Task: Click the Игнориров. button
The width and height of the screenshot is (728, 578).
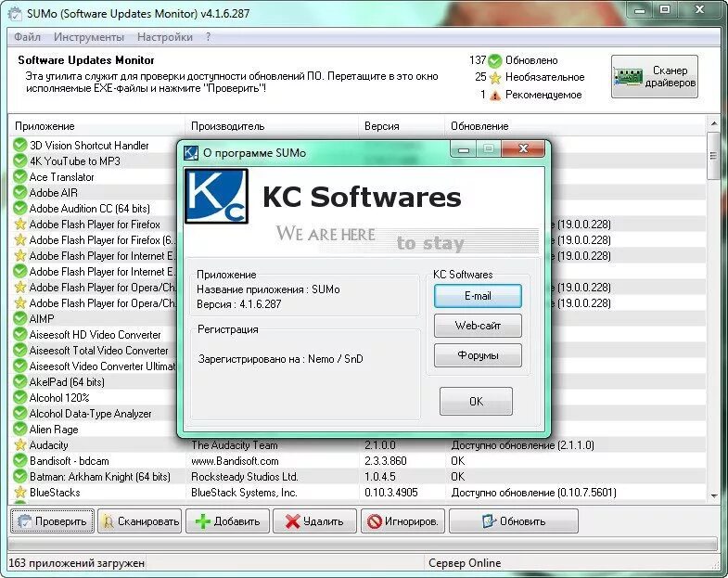Action: pos(402,521)
